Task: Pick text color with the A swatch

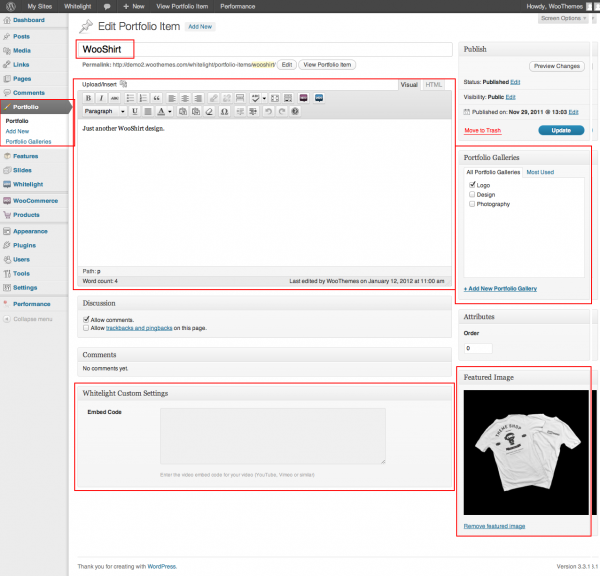Action: (x=161, y=111)
